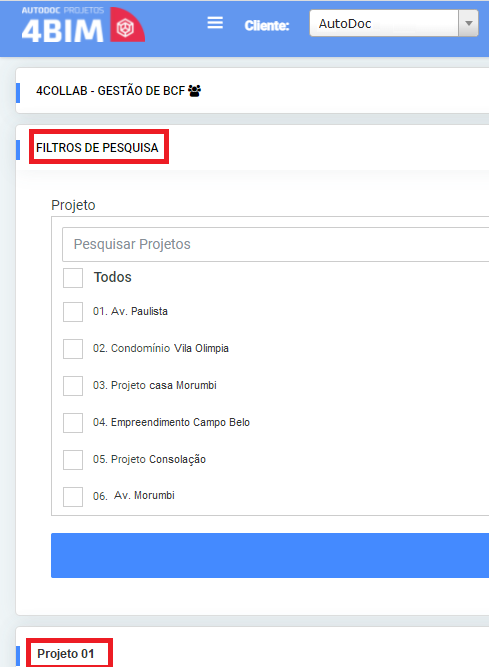Click the 4BIM red cube logo

click(127, 25)
